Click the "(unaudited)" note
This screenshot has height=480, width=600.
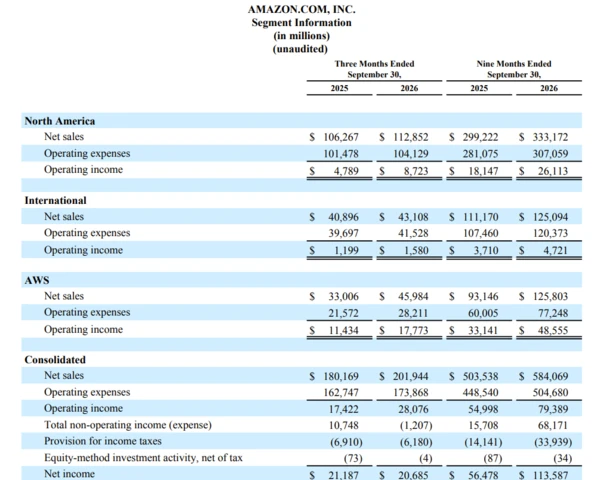tap(300, 49)
